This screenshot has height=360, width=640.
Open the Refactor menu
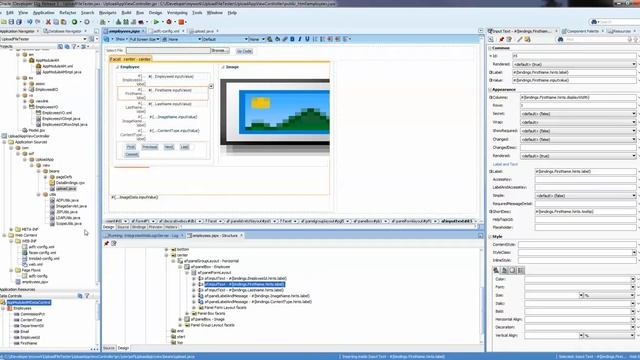coord(68,13)
